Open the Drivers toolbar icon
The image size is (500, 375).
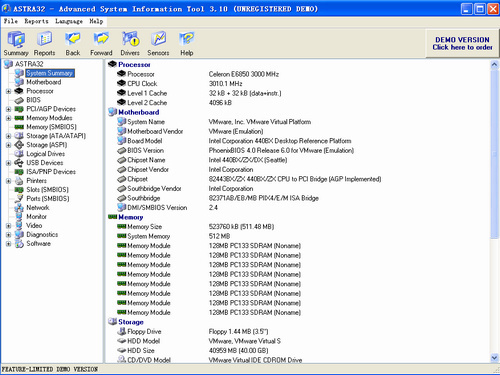(130, 44)
